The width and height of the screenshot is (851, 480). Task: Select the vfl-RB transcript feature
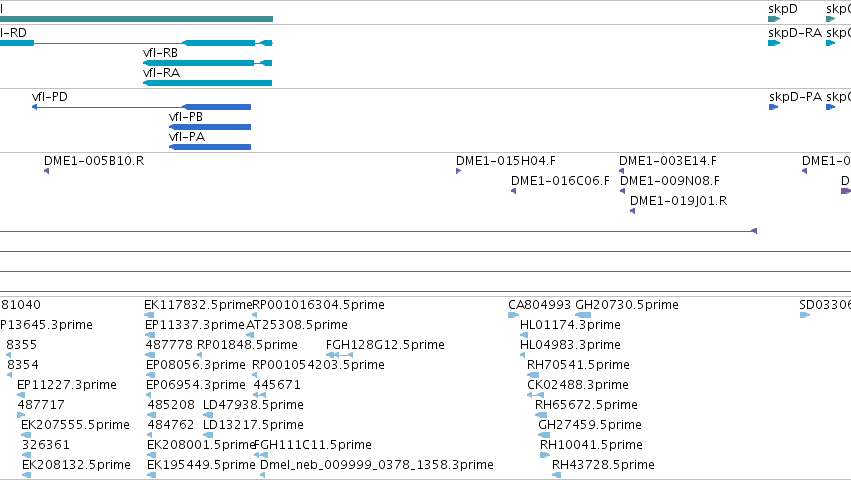pyautogui.click(x=207, y=63)
